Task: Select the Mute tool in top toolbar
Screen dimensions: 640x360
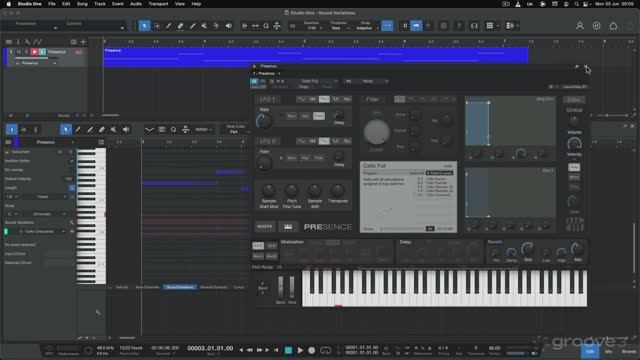Action: pyautogui.click(x=204, y=26)
